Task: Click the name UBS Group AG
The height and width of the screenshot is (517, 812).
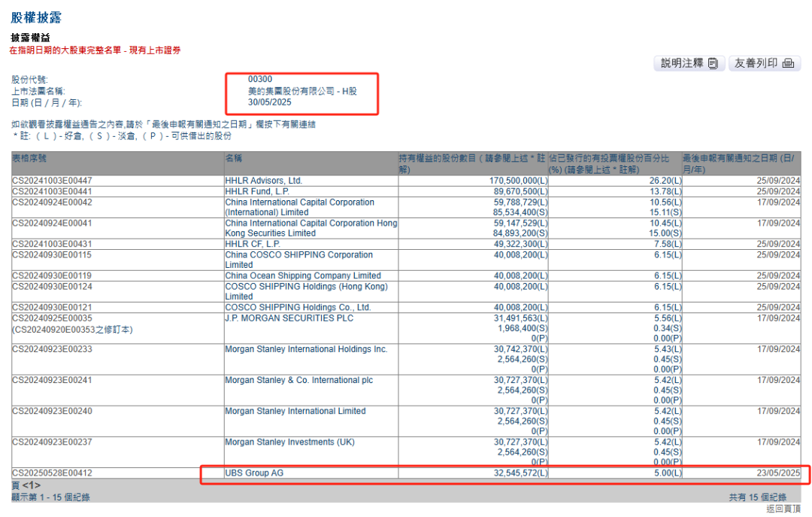Action: [x=254, y=473]
